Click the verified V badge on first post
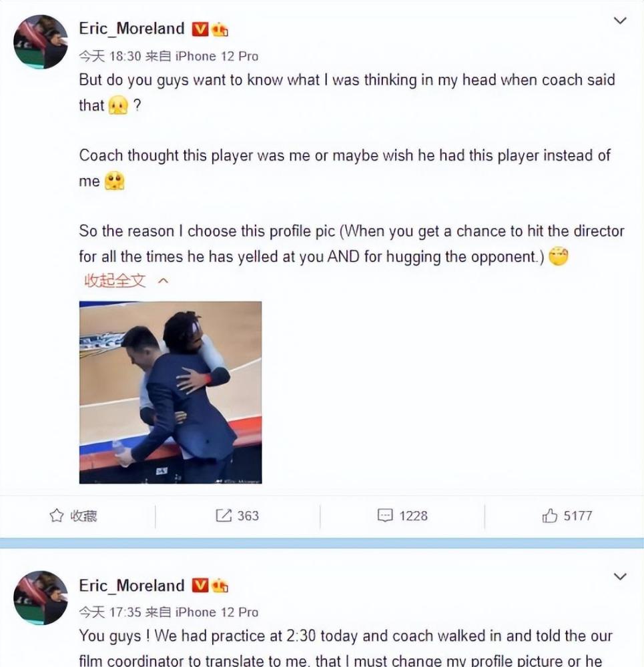This screenshot has width=644, height=667. [x=200, y=29]
